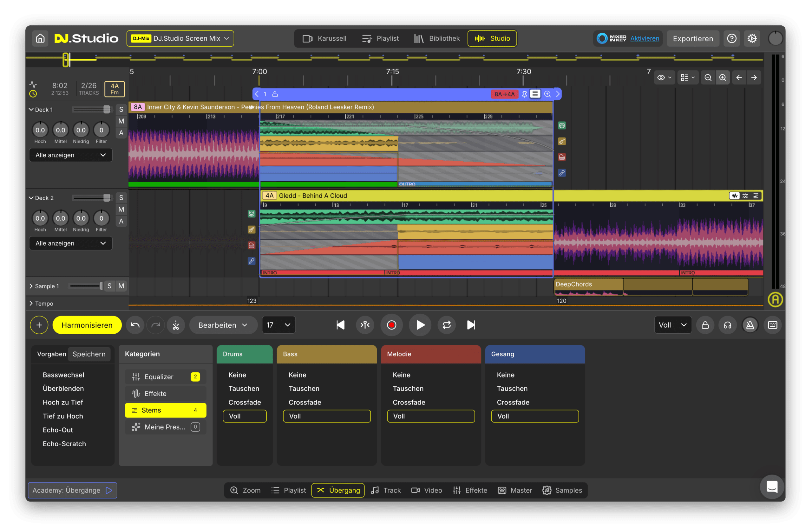Image resolution: width=812 pixels, height=527 pixels.
Task: Click the automix A circle icon
Action: point(775,299)
